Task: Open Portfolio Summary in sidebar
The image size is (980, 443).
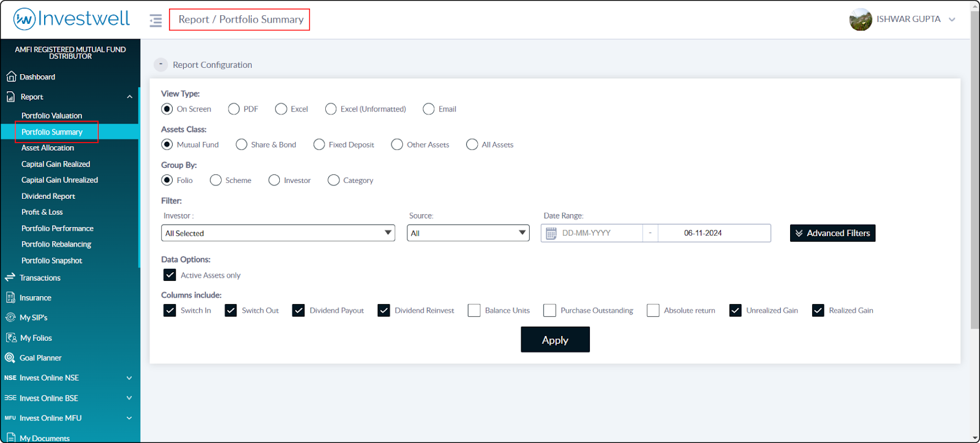Action: tap(52, 132)
